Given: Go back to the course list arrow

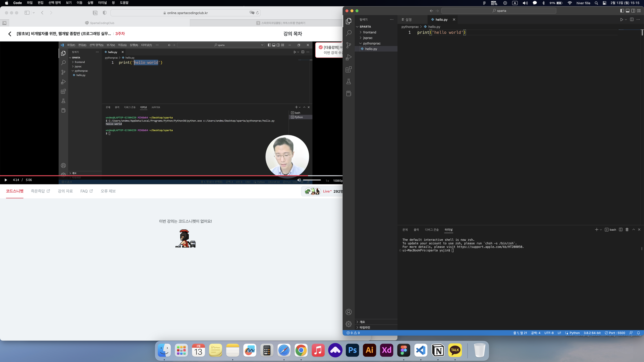Looking at the screenshot, I should (10, 34).
